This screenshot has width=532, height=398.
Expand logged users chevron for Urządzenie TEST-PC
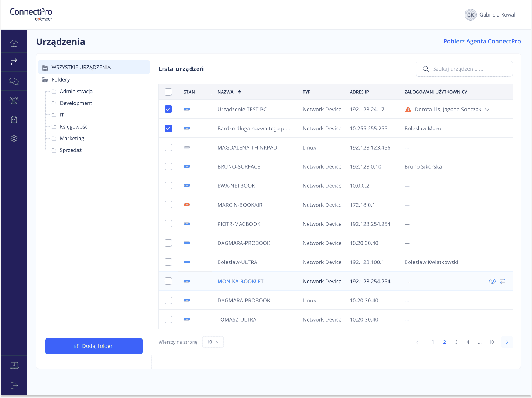click(x=487, y=110)
